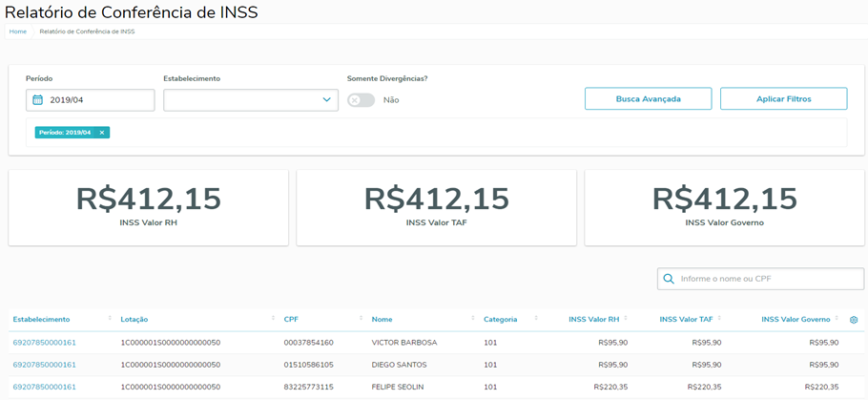Select Lotação cell in FELIPE SEOLIN row
The height and width of the screenshot is (400, 868).
(171, 387)
